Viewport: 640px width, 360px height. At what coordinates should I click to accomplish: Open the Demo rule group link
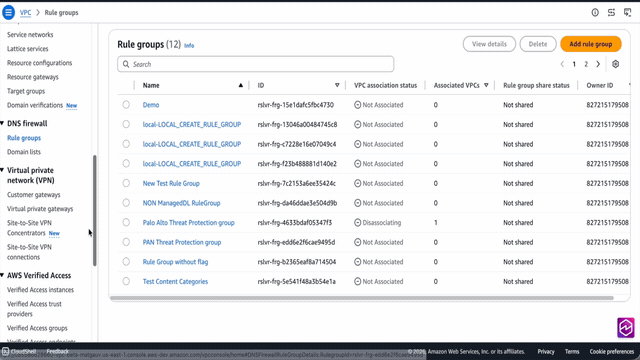point(151,105)
